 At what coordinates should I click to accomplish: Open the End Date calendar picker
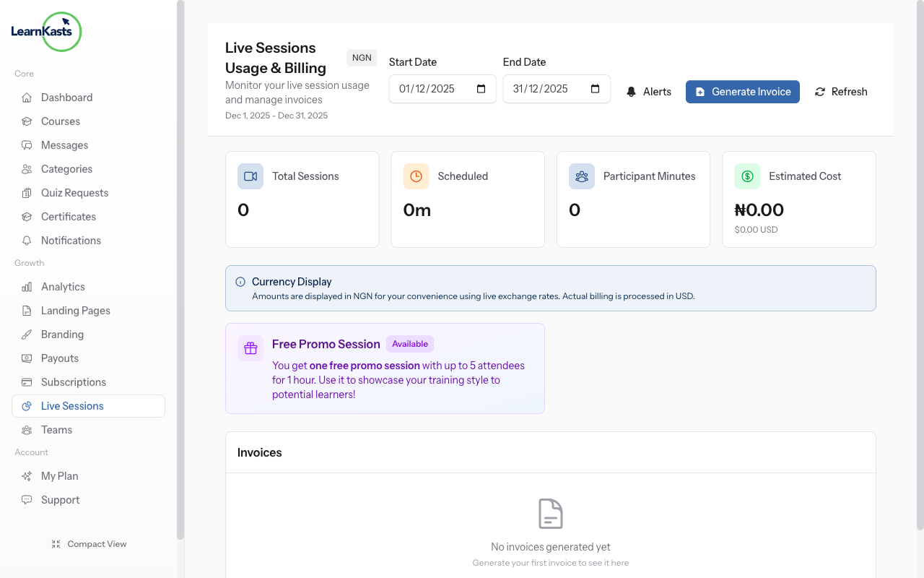[x=595, y=88]
